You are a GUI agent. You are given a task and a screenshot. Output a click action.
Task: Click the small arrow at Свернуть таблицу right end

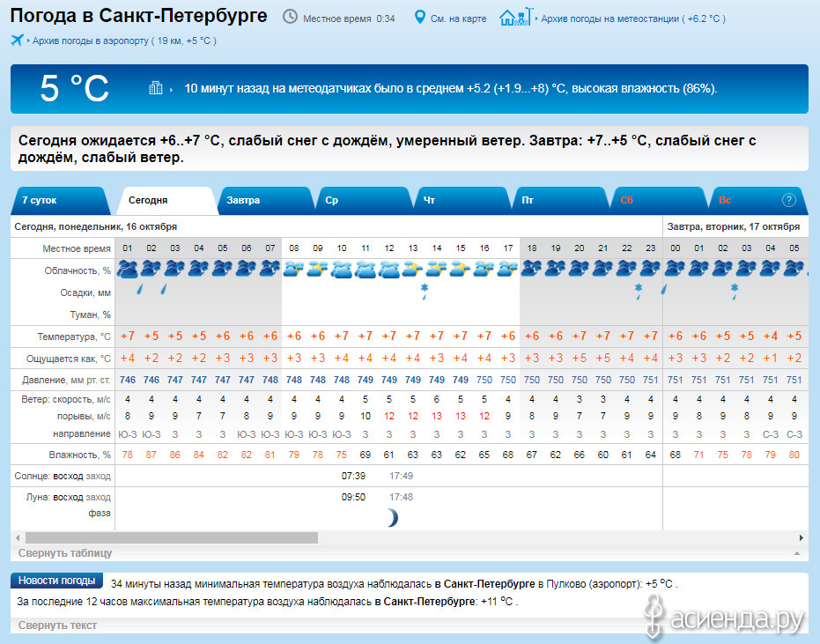[x=797, y=553]
